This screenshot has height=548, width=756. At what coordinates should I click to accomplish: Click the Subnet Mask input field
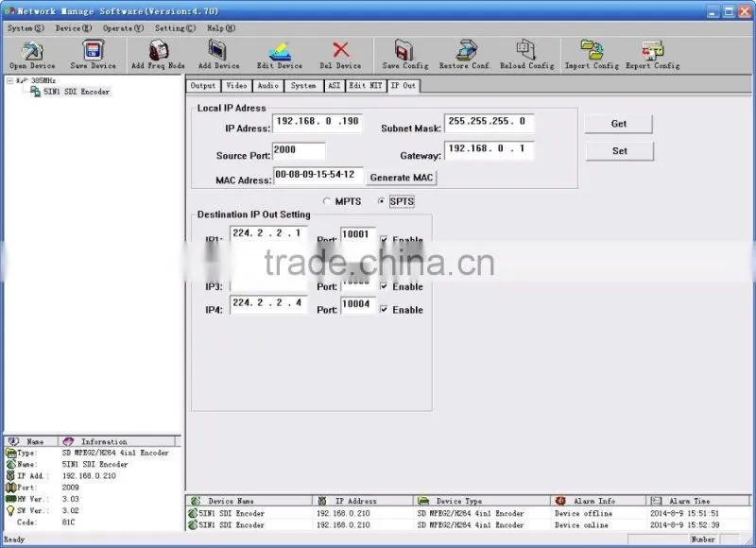[489, 123]
